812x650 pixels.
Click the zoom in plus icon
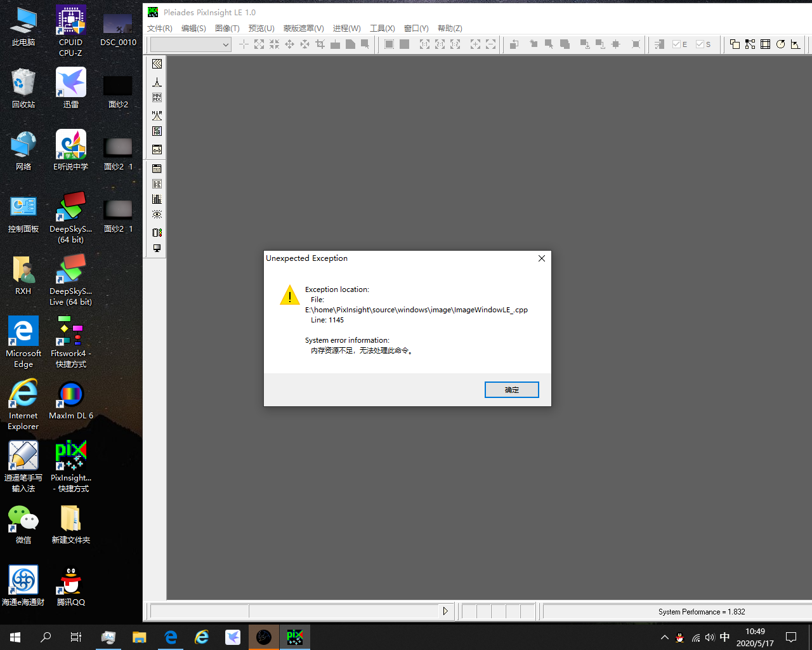[x=475, y=44]
